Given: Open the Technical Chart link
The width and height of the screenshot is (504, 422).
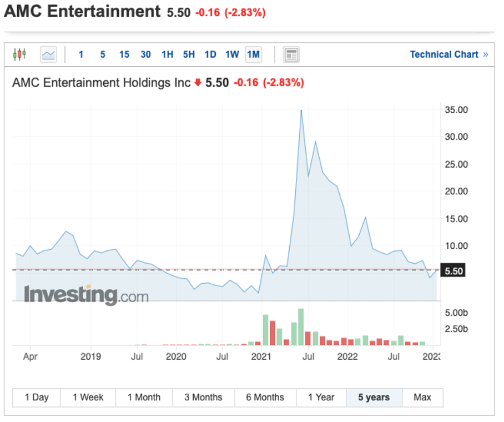Looking at the screenshot, I should [443, 54].
